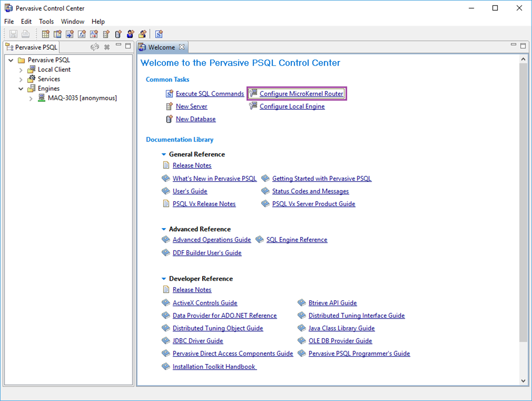Click the Welcome page vertical scrollbar thumb
This screenshot has width=532, height=401.
point(523,202)
